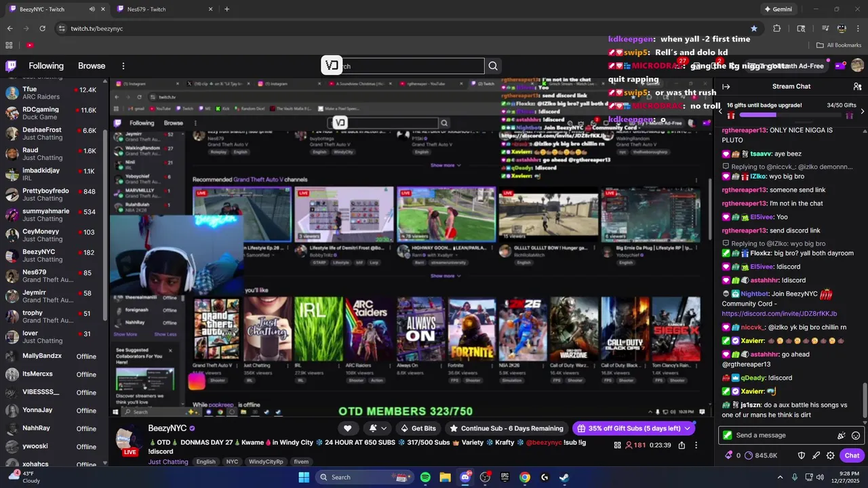Click the WindyCityRp tag
The width and height of the screenshot is (868, 488).
pos(266,462)
